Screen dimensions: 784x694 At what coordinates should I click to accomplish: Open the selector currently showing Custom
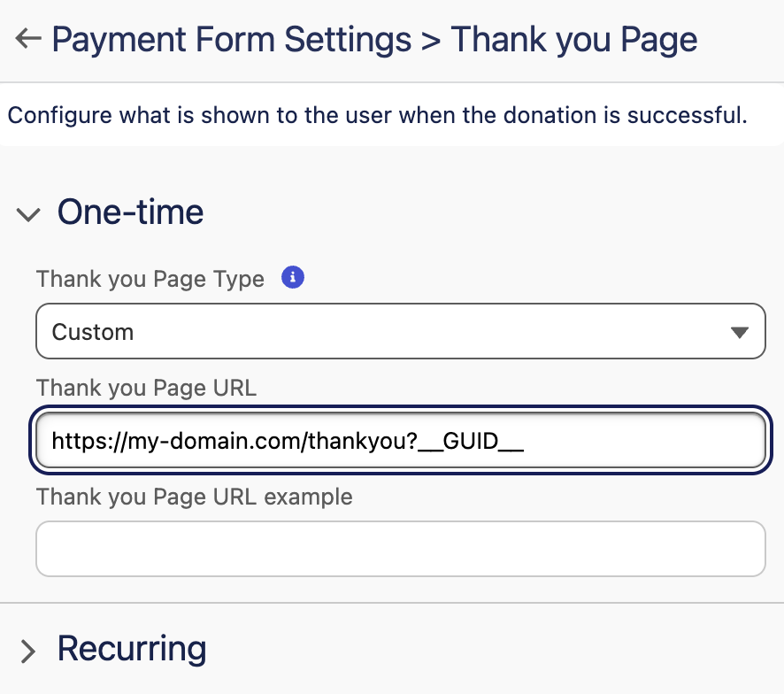coord(400,331)
